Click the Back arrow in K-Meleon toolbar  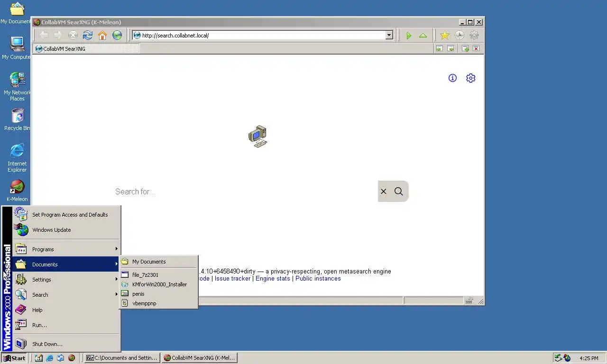point(44,35)
